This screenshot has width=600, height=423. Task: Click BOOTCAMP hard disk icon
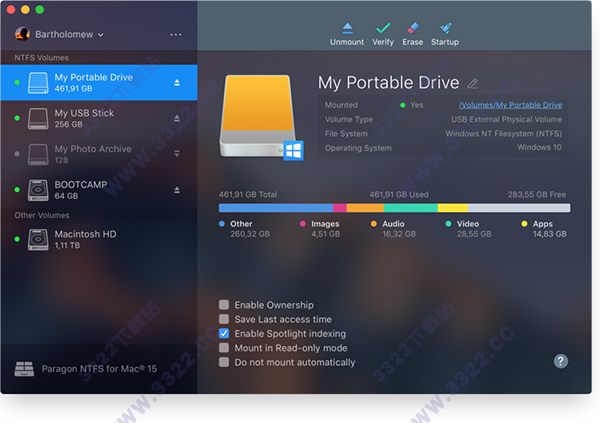(38, 190)
